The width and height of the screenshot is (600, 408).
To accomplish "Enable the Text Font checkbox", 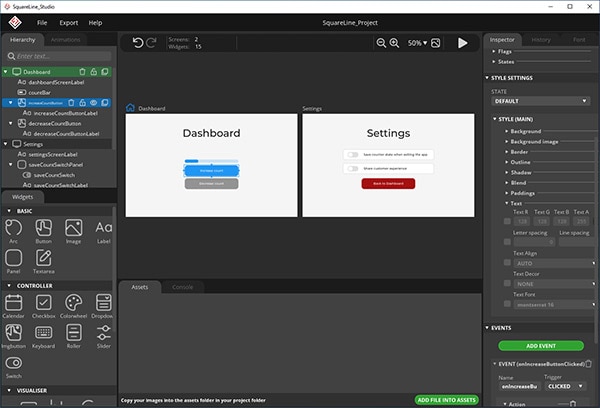I will coord(507,304).
